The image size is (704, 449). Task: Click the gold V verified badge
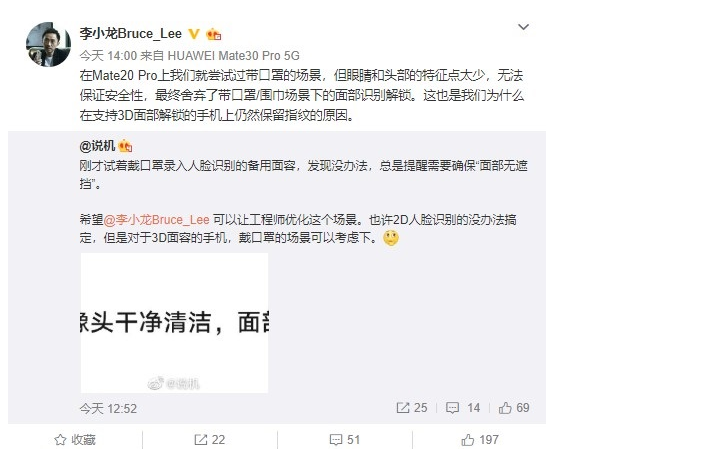[x=194, y=34]
